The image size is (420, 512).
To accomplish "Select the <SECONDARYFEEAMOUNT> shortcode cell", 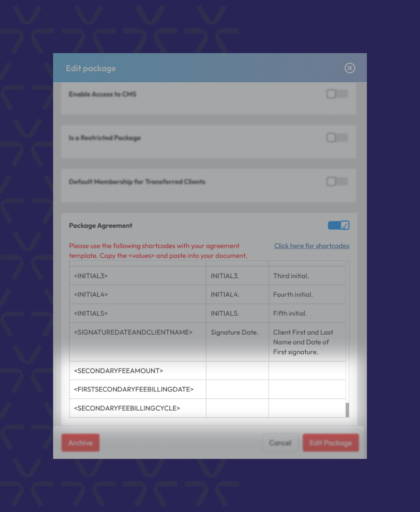I will click(119, 370).
